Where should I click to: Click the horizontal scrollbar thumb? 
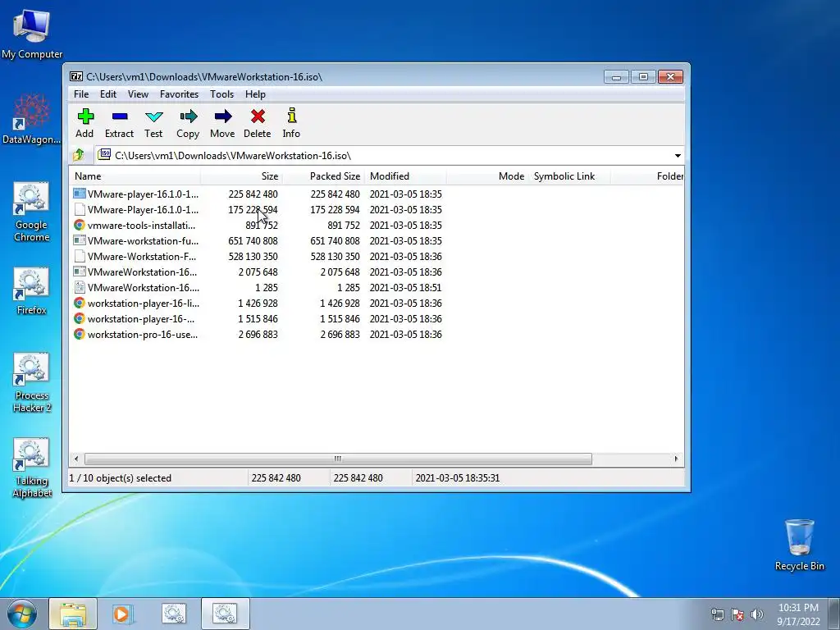(338, 459)
